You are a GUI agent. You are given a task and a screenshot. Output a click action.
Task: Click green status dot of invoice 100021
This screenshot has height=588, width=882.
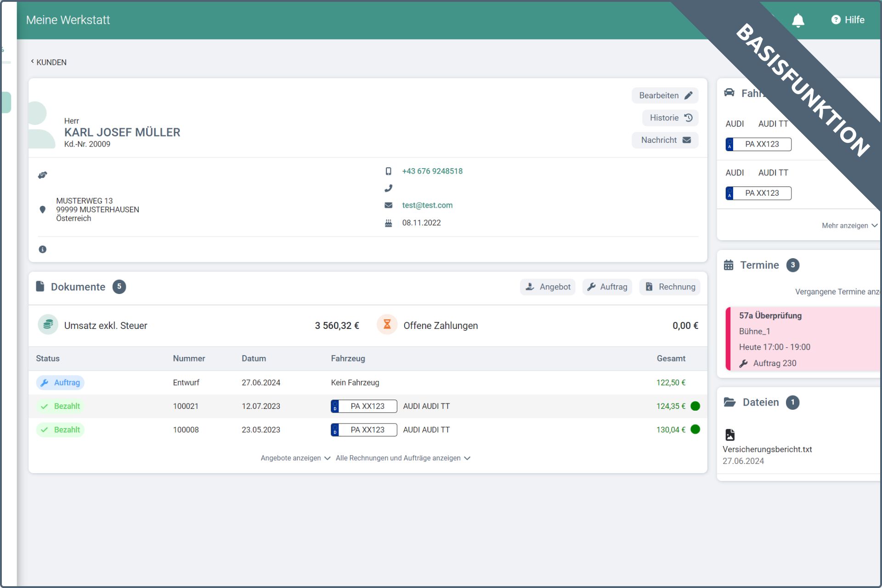tap(695, 406)
